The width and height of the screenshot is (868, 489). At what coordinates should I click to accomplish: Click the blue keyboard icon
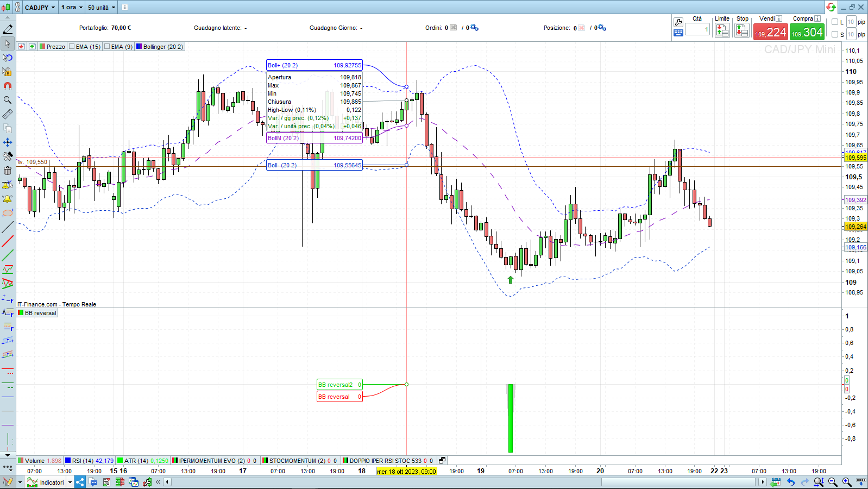click(678, 33)
